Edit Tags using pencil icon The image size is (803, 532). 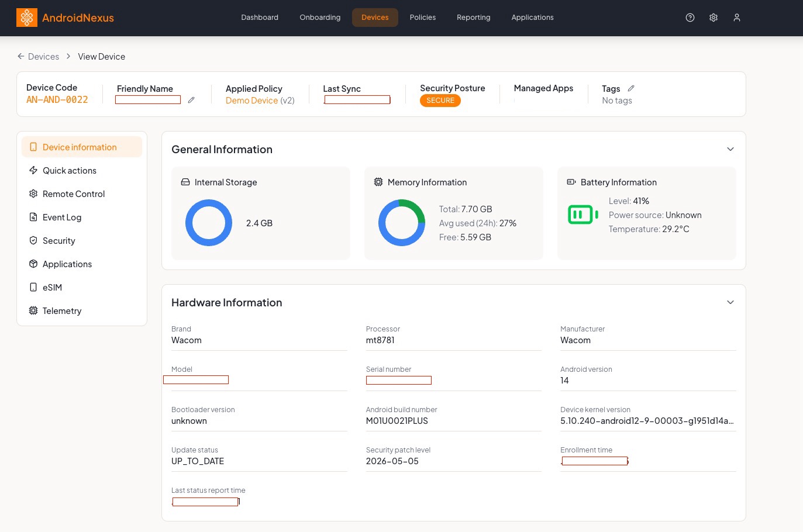point(631,88)
